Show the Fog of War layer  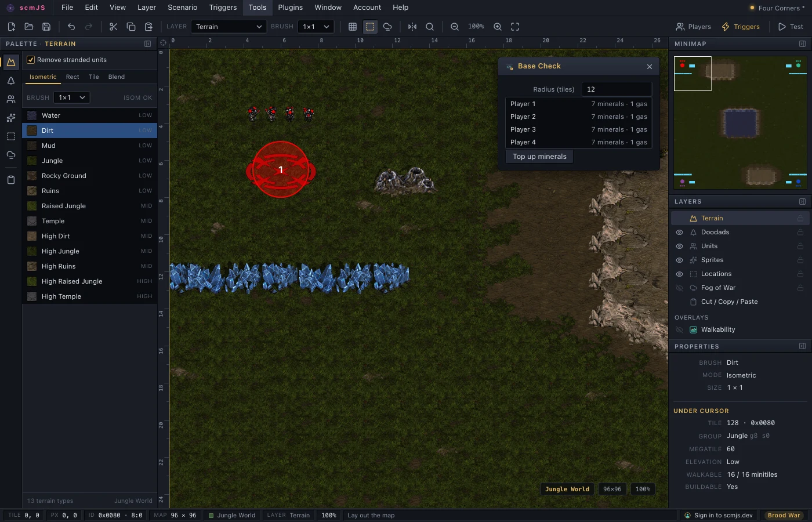(x=679, y=288)
